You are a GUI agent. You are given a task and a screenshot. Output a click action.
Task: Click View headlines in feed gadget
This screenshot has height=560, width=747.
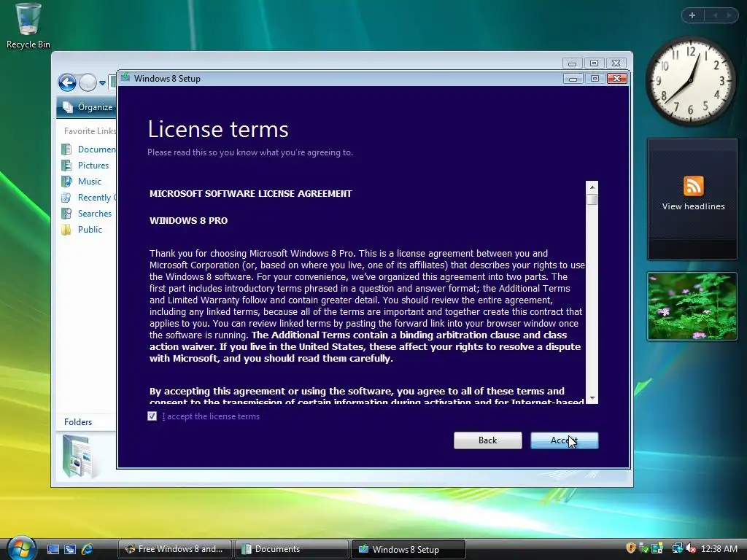(693, 206)
